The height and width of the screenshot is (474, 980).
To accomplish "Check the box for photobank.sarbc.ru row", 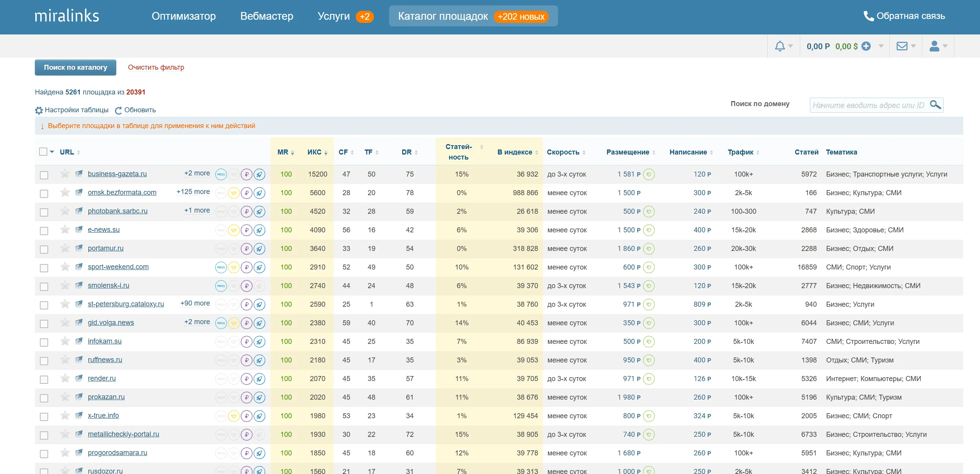I will 44,212.
